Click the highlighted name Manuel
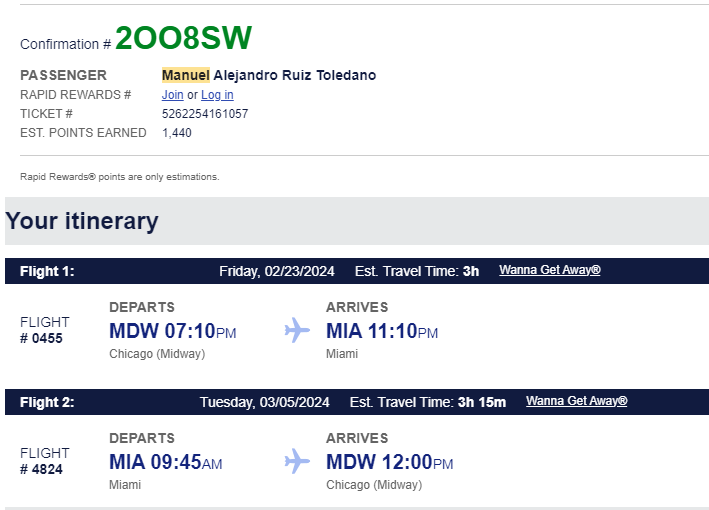The width and height of the screenshot is (709, 510). coord(186,75)
